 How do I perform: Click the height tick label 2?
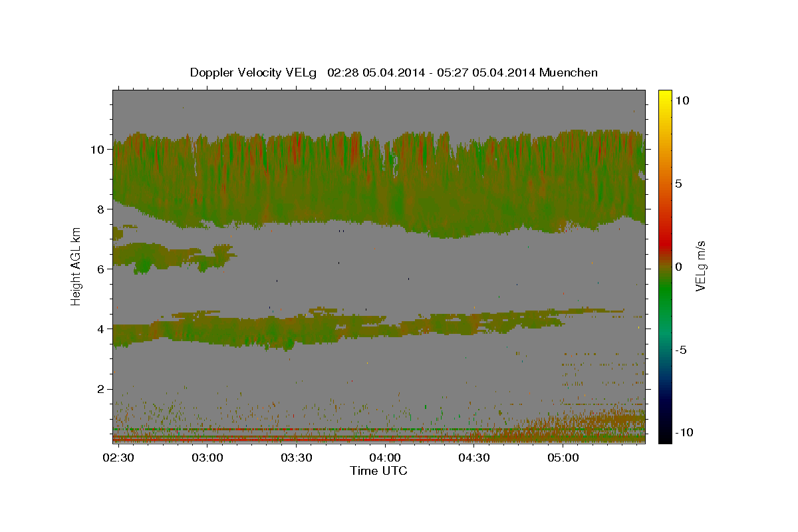click(x=102, y=388)
